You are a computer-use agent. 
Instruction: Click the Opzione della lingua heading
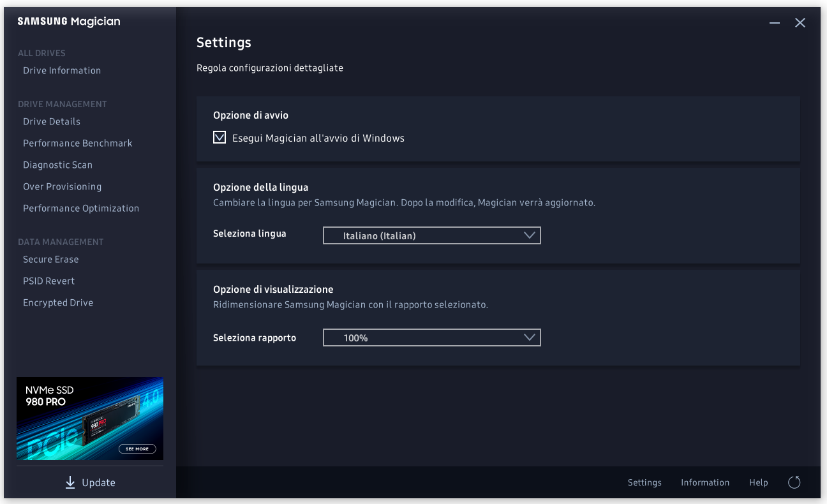coord(260,187)
